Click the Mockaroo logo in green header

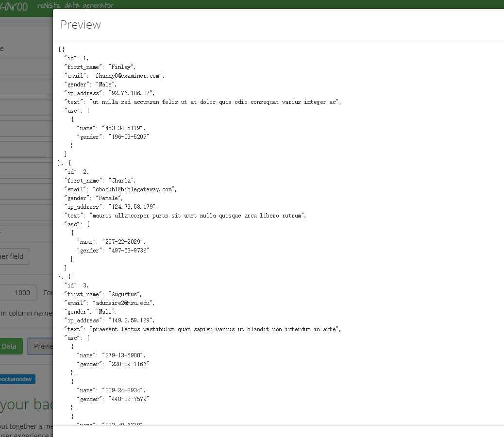click(x=14, y=6)
